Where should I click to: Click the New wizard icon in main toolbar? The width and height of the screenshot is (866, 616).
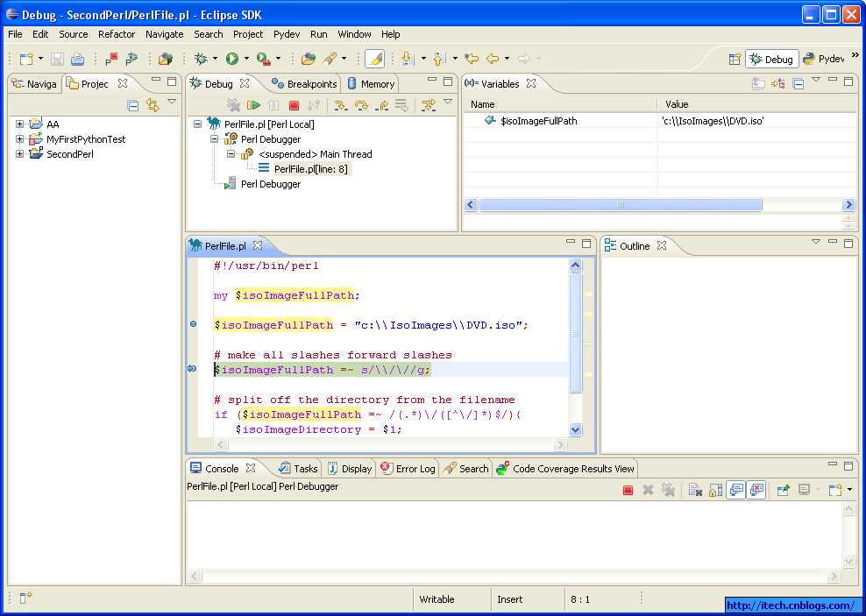[26, 59]
